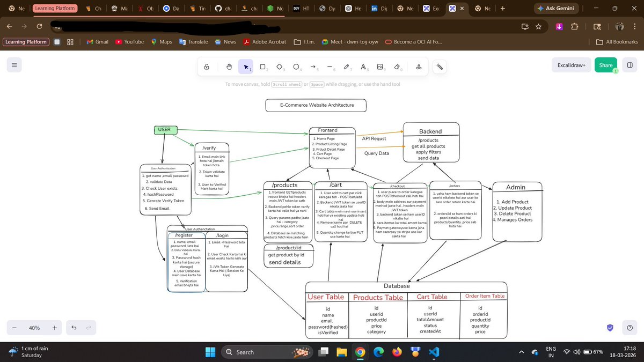644x362 pixels.
Task: Click the Excalidraw+ button
Action: click(571, 65)
